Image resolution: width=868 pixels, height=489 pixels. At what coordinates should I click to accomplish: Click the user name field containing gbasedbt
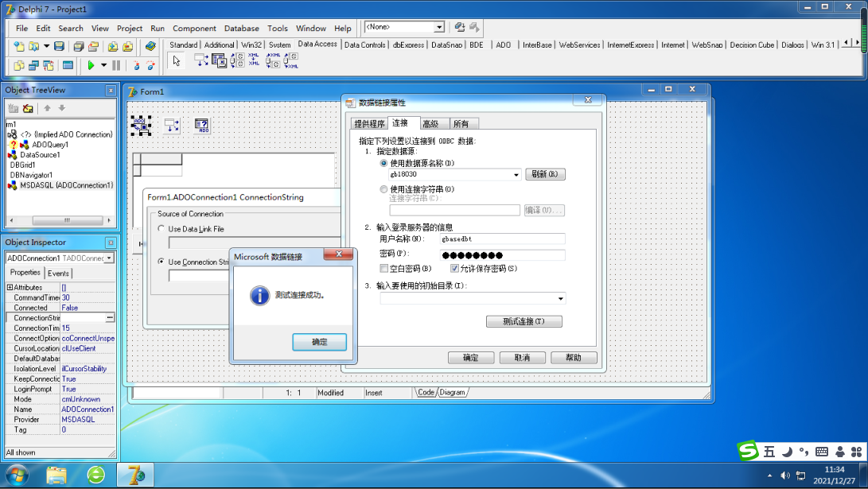pos(503,239)
